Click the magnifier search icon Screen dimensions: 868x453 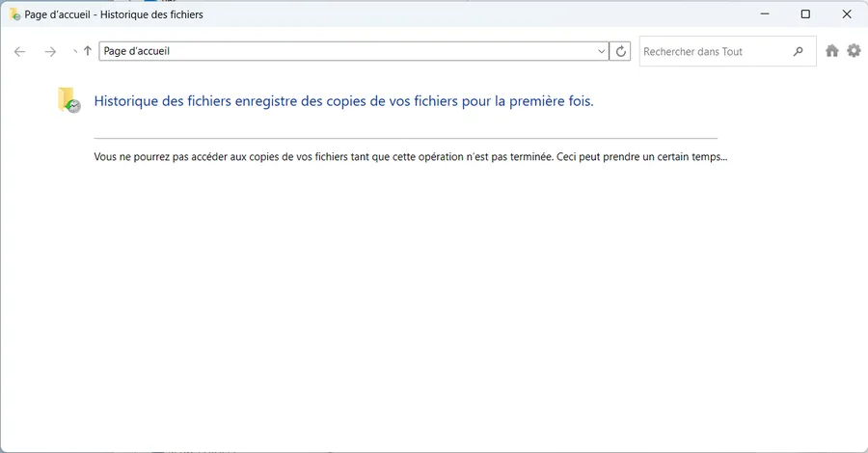pos(798,51)
